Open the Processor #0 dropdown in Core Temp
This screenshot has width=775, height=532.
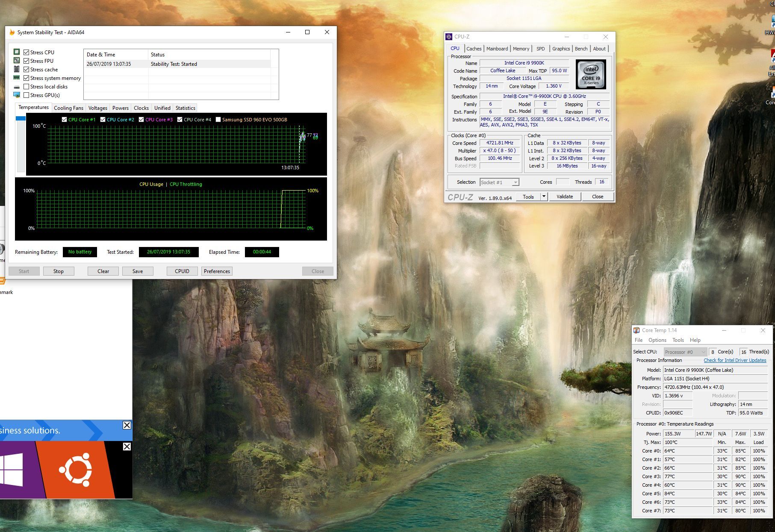[685, 352]
